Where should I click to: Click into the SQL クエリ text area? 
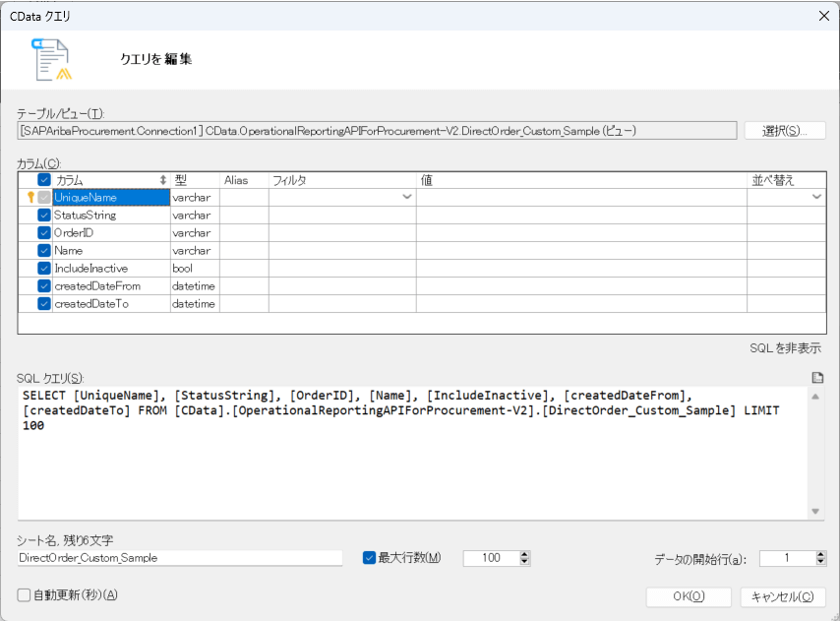pos(412,454)
